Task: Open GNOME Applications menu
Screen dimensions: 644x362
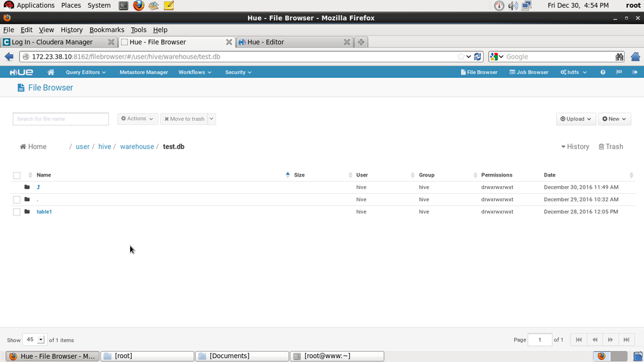Action: [29, 5]
